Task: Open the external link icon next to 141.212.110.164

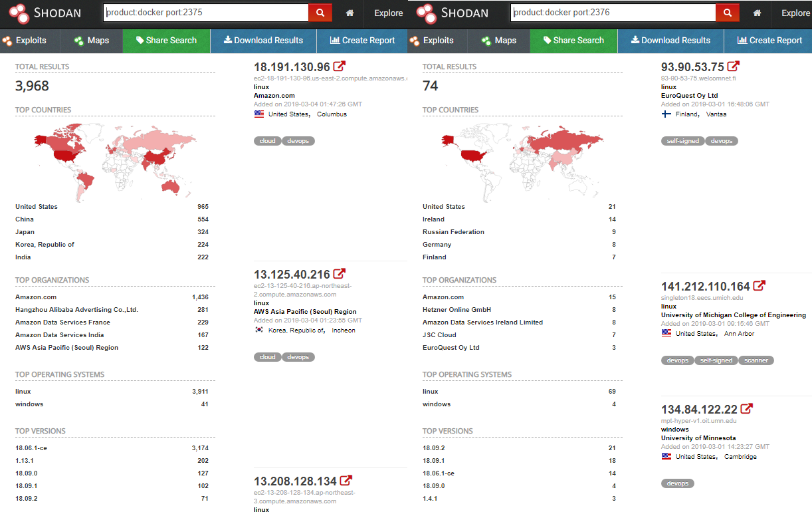Action: pos(760,286)
